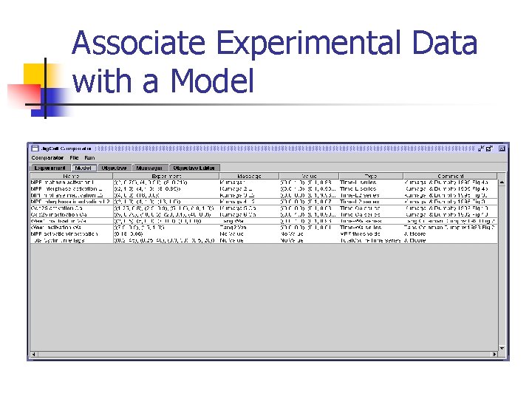Open the File menu
Screen dimensions: 532x399
74,158
